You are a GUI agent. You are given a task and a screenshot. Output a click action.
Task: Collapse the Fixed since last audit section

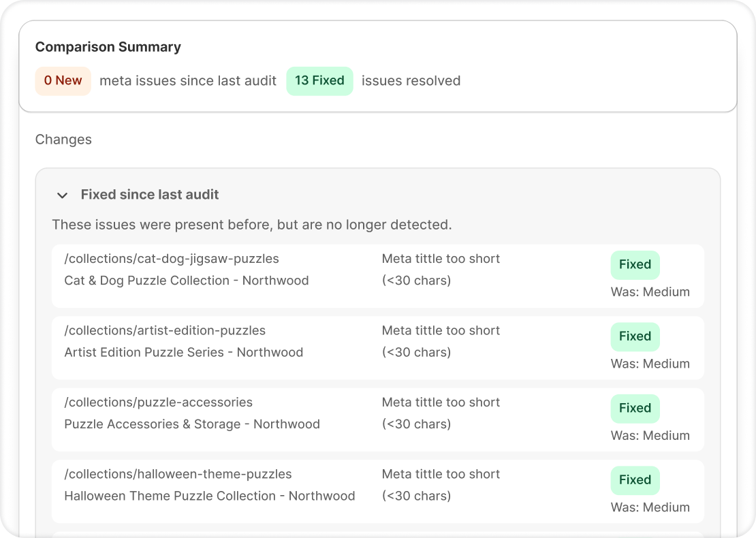[62, 195]
